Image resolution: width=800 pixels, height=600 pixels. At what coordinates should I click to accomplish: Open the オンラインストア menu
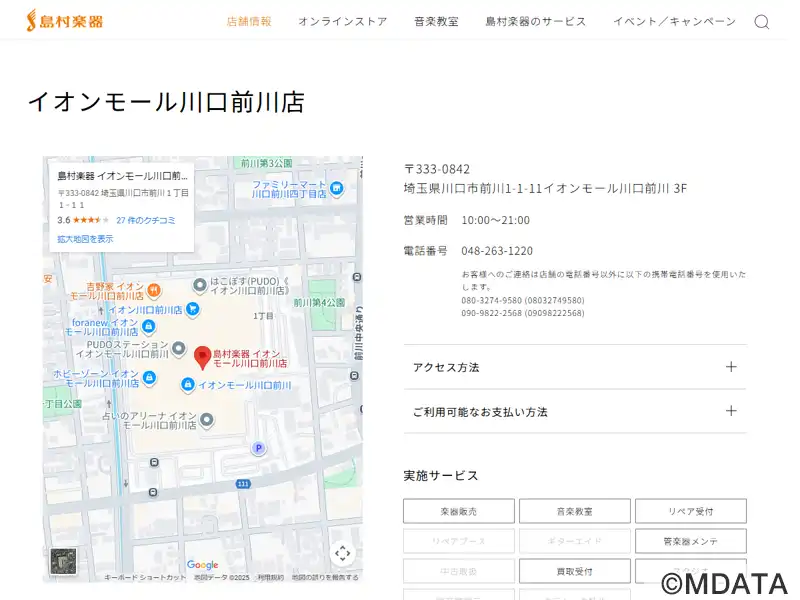pos(342,21)
